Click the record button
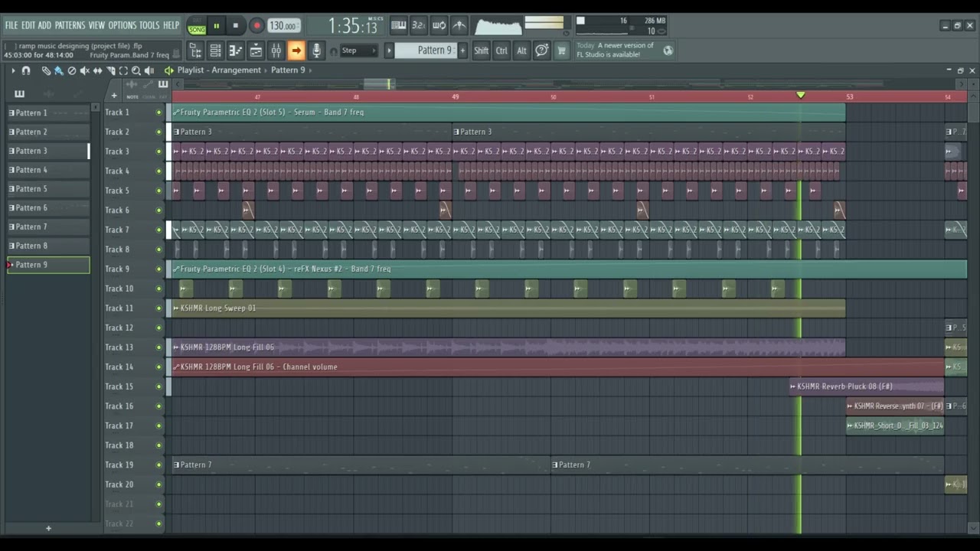 pyautogui.click(x=256, y=26)
